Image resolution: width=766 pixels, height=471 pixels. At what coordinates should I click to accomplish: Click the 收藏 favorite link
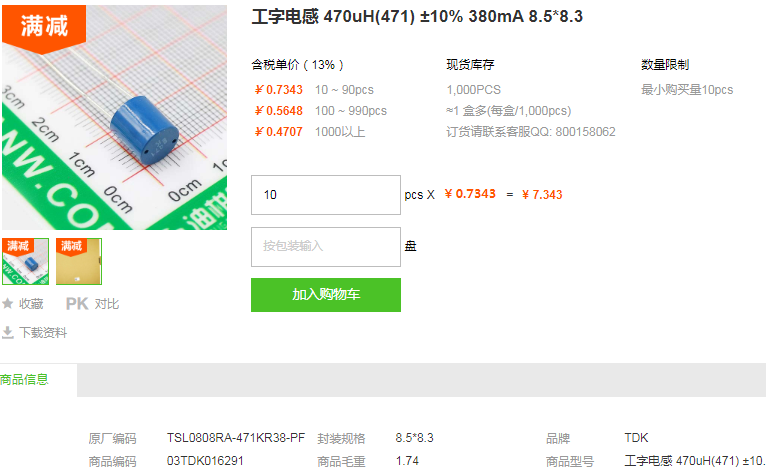31,304
